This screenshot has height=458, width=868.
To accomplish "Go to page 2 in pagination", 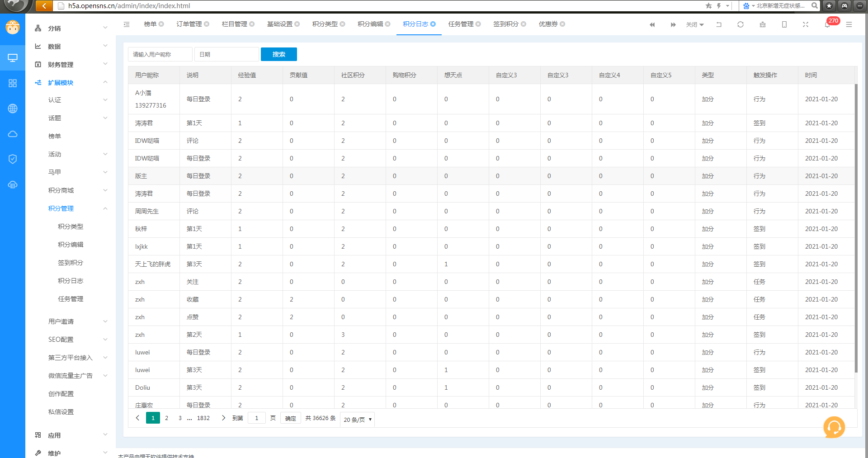I will (x=167, y=418).
